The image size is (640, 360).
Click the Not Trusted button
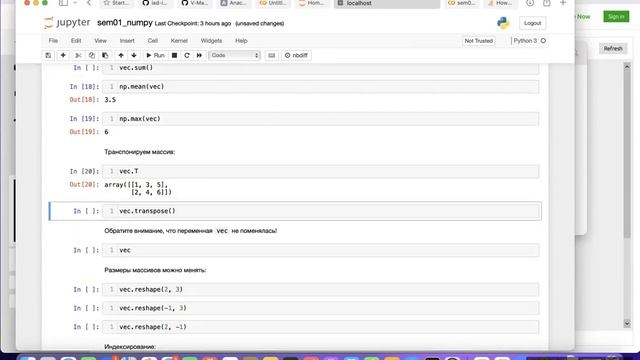(479, 41)
